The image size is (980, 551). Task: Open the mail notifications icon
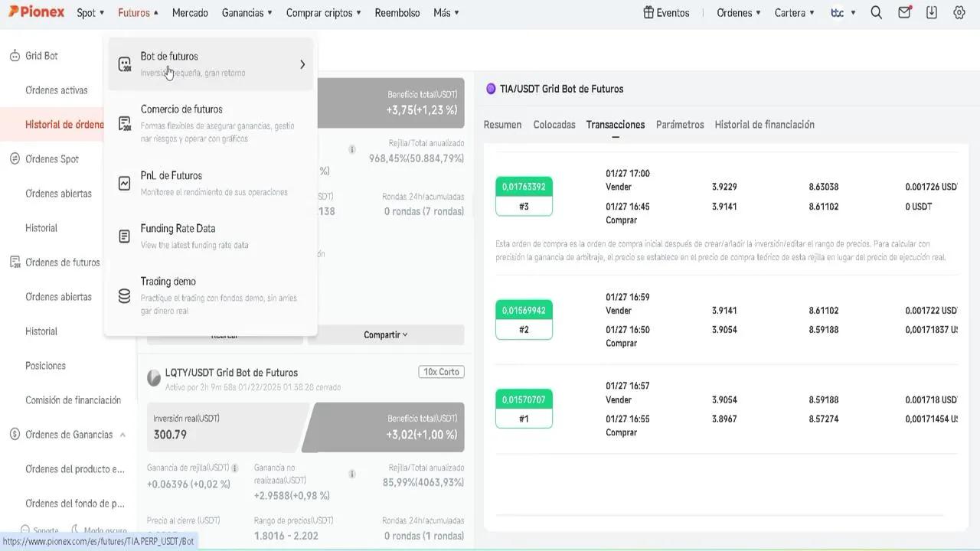(904, 13)
